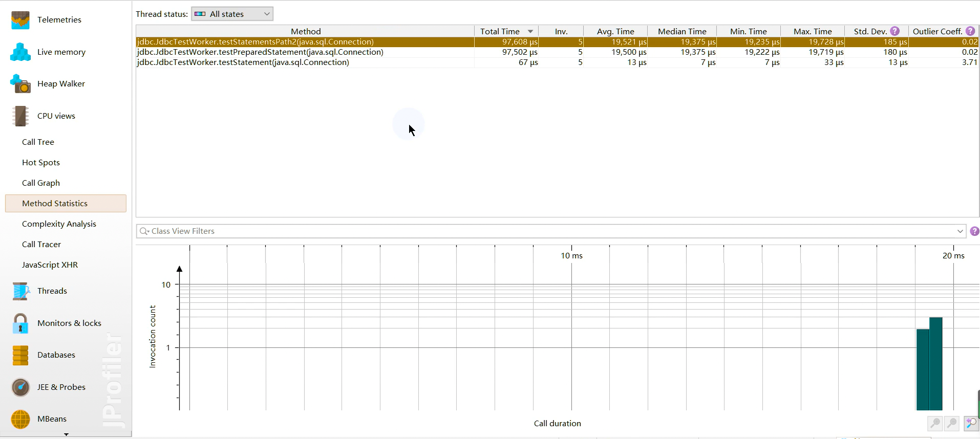Image resolution: width=980 pixels, height=439 pixels.
Task: Sort by the Method column header
Action: click(305, 31)
